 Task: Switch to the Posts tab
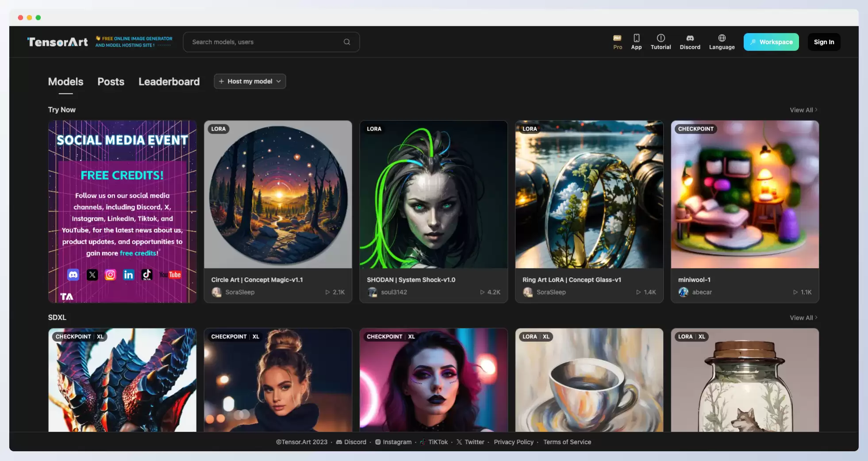(111, 82)
